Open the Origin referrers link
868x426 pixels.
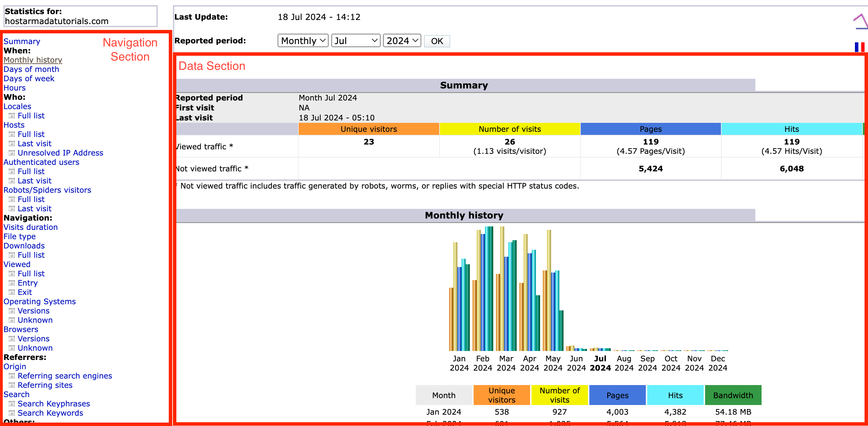[15, 366]
